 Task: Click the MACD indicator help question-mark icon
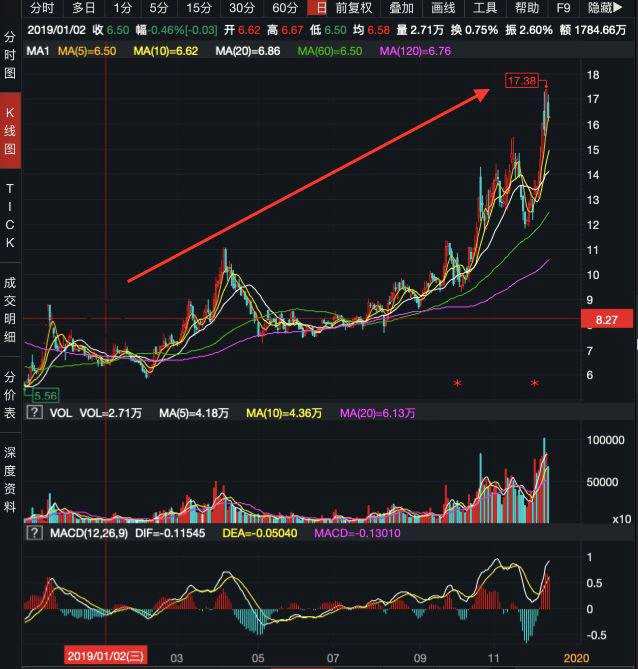point(35,532)
